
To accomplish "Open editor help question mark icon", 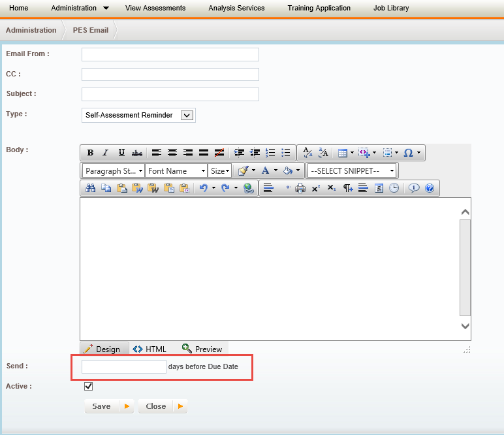I will (x=430, y=188).
